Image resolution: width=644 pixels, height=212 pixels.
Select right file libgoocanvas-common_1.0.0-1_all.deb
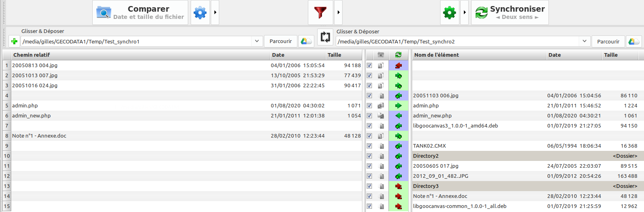point(459,206)
